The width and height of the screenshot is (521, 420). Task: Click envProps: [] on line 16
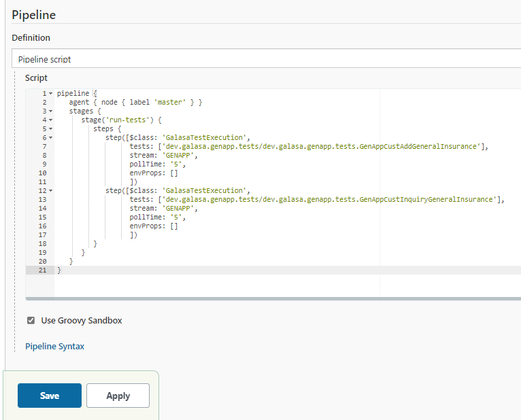[x=154, y=226]
